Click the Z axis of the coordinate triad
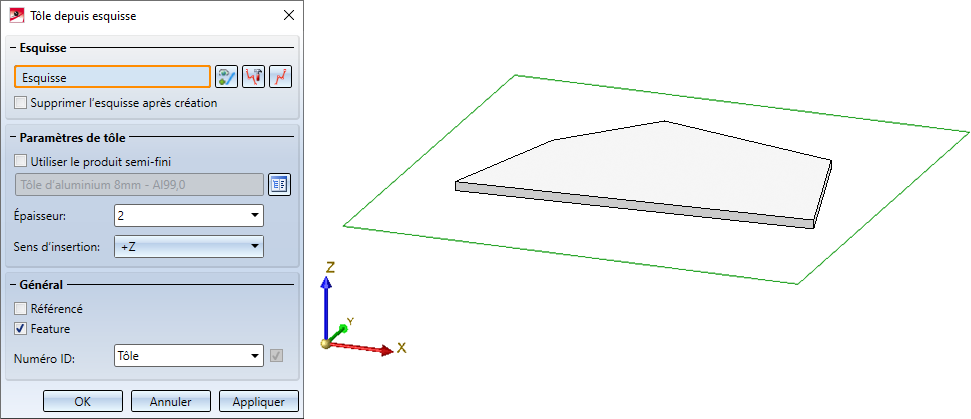Image resolution: width=971 pixels, height=419 pixels. coord(326,309)
